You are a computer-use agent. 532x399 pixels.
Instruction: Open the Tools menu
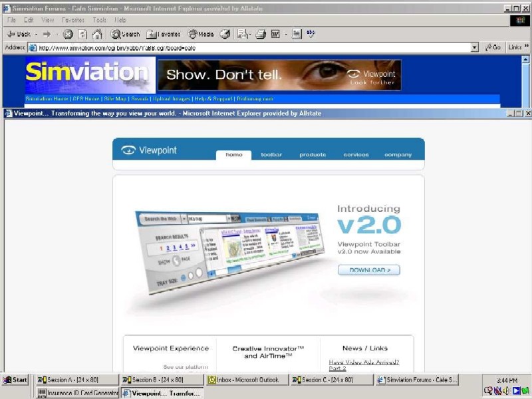click(100, 21)
